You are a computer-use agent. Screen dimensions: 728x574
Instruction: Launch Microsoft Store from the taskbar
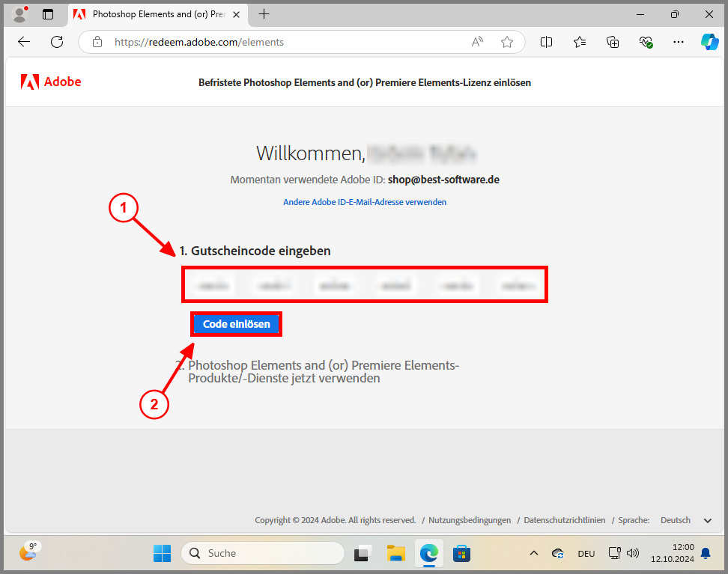pos(461,553)
